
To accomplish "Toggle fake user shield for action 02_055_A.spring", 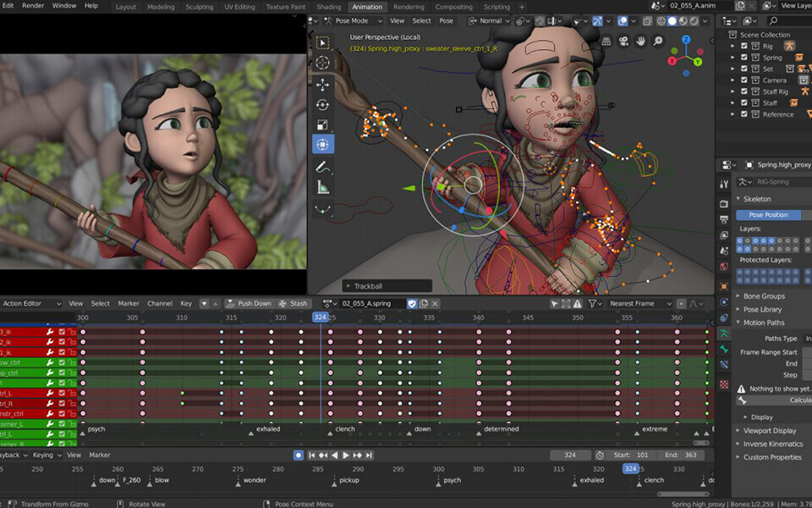I will pos(412,304).
